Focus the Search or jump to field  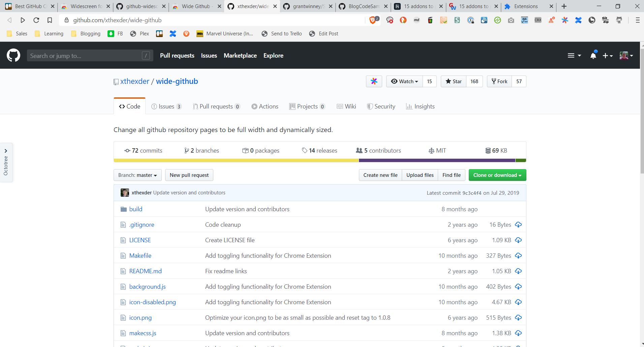[x=84, y=56]
